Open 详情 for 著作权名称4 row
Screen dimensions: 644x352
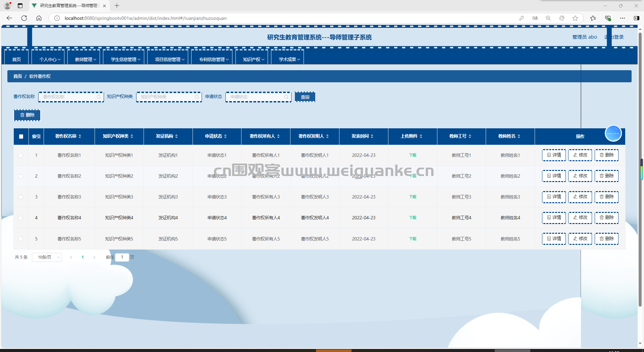[x=554, y=218]
